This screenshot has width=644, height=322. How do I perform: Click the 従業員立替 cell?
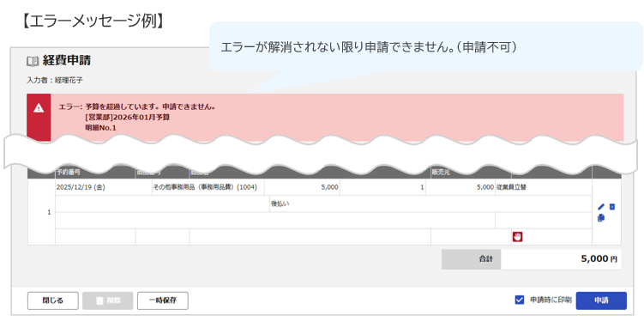tap(544, 187)
